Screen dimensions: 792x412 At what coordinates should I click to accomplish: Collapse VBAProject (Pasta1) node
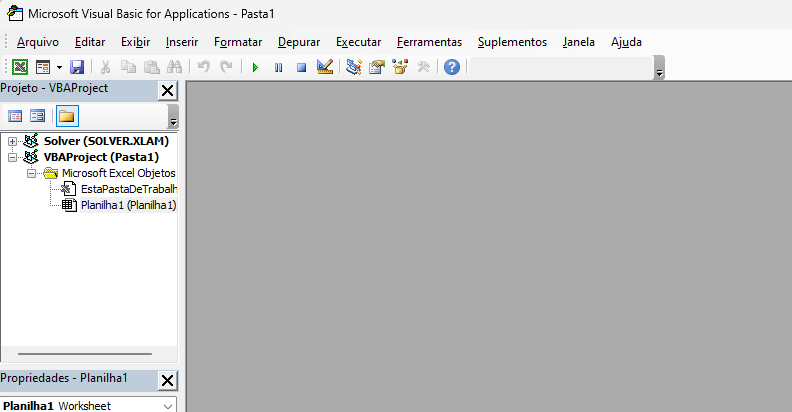pos(12,158)
